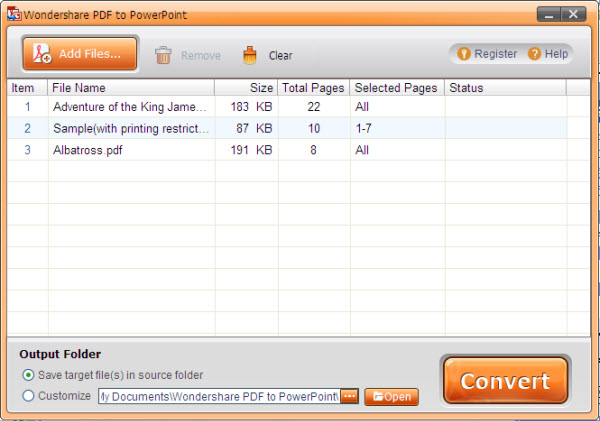Viewport: 600px width, 421px height.
Task: Sort by the Item column header
Action: point(27,88)
